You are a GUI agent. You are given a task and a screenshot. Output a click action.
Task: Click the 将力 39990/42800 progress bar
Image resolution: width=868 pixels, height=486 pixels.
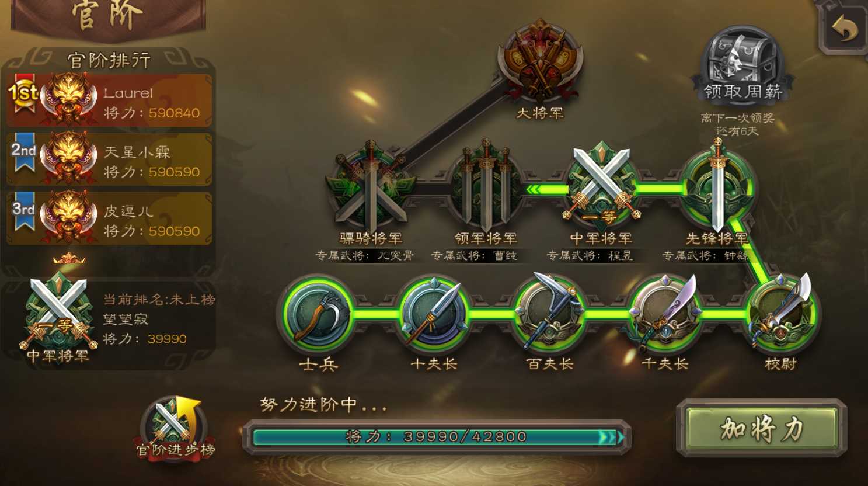[437, 437]
